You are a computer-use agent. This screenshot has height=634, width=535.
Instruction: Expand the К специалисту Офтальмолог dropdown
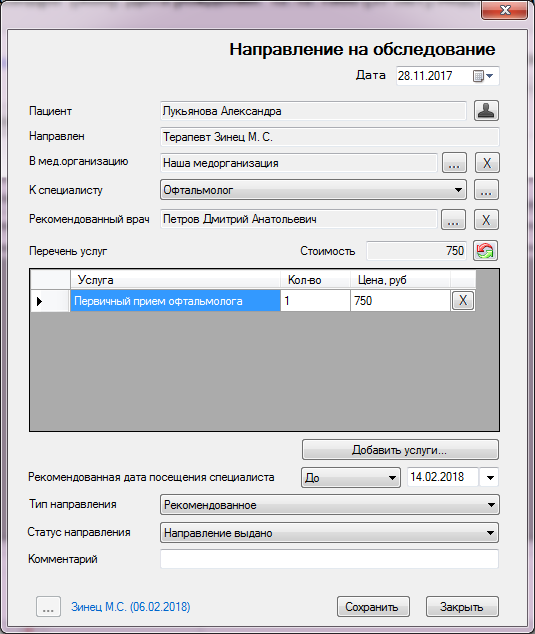pos(313,190)
